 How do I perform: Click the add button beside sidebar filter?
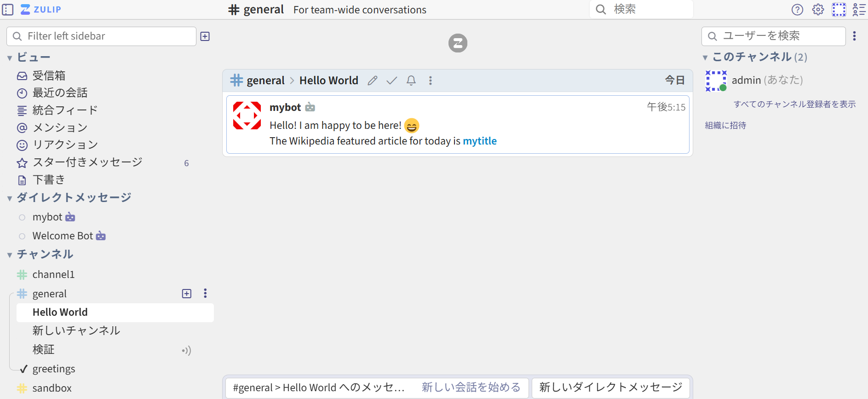[x=205, y=36]
